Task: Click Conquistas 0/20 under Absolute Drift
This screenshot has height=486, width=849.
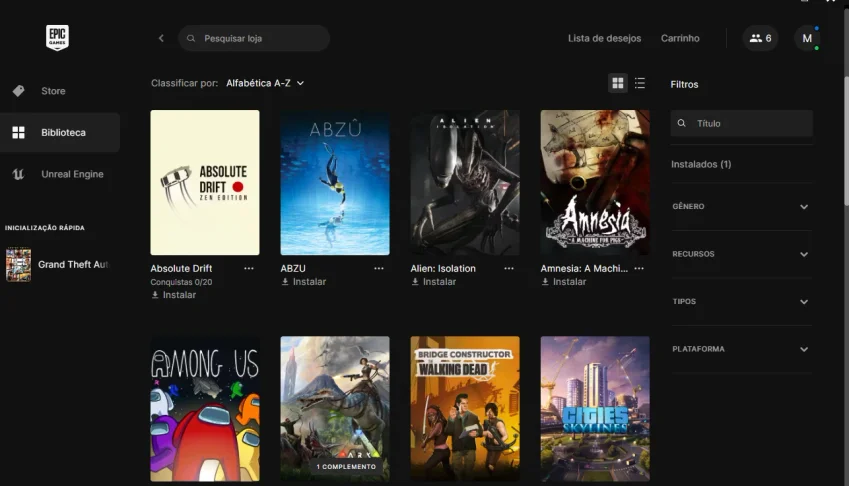Action: [x=181, y=282]
